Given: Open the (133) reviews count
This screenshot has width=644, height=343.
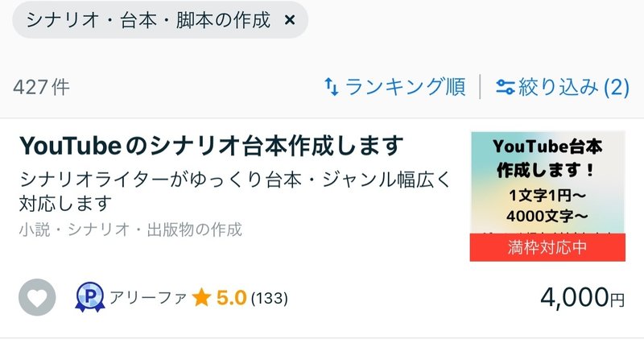Looking at the screenshot, I should pos(270,298).
